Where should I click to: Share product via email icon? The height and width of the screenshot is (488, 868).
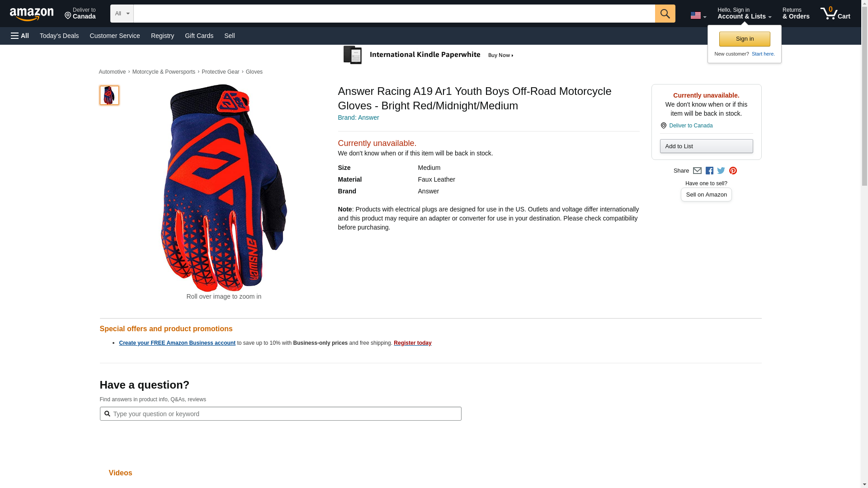coord(697,171)
